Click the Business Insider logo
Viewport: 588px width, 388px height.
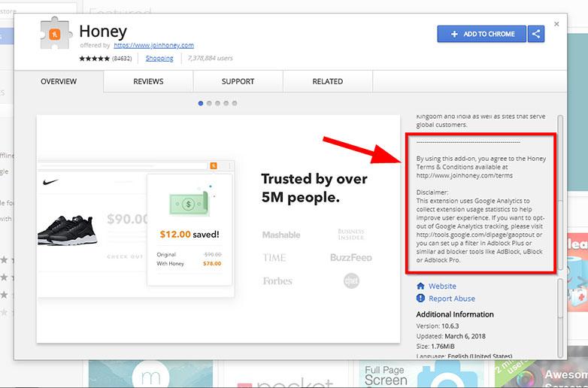pyautogui.click(x=351, y=235)
